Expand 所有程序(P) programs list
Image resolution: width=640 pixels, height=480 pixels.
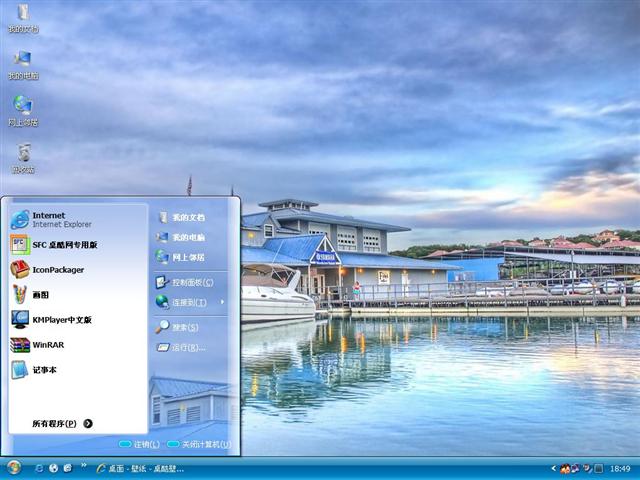[62, 423]
